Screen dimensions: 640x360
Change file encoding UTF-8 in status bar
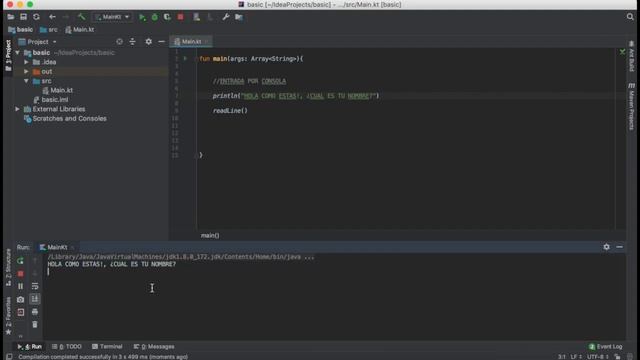click(598, 357)
